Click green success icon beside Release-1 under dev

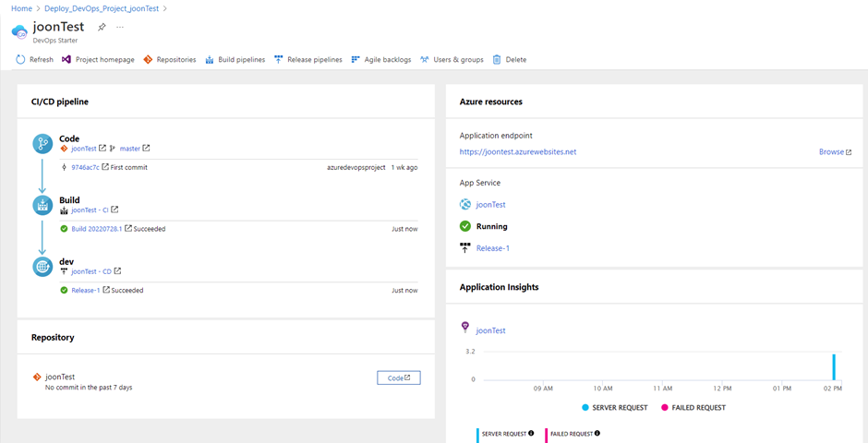point(64,290)
